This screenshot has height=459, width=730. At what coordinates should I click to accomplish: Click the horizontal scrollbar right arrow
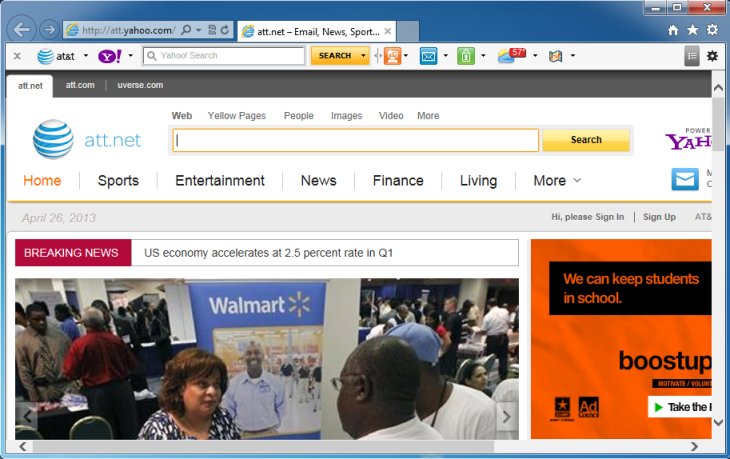click(x=694, y=446)
